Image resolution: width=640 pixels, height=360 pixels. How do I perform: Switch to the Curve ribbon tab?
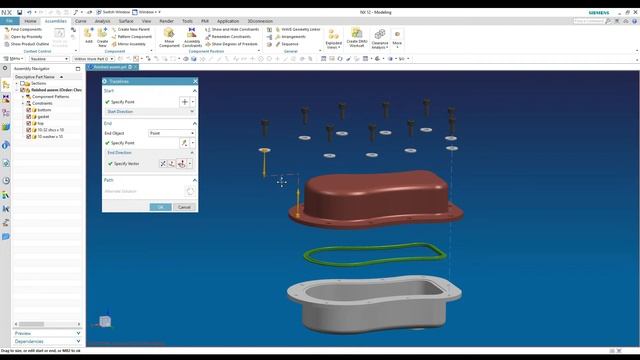click(x=80, y=21)
